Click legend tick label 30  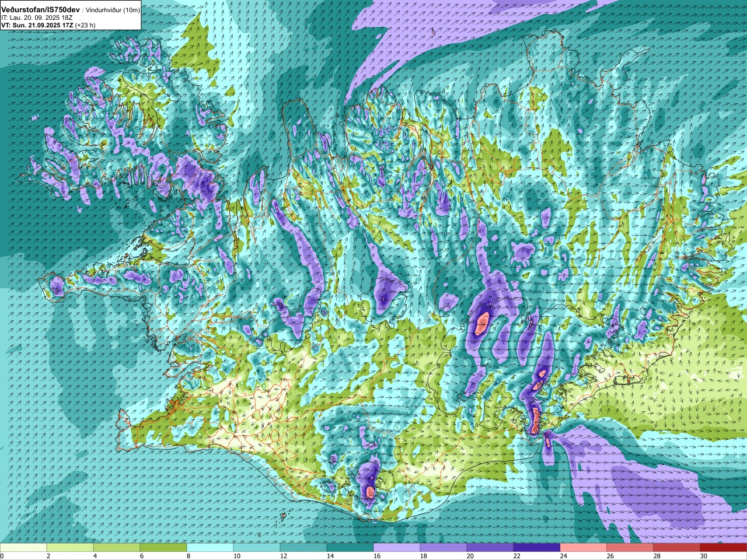coord(704,556)
